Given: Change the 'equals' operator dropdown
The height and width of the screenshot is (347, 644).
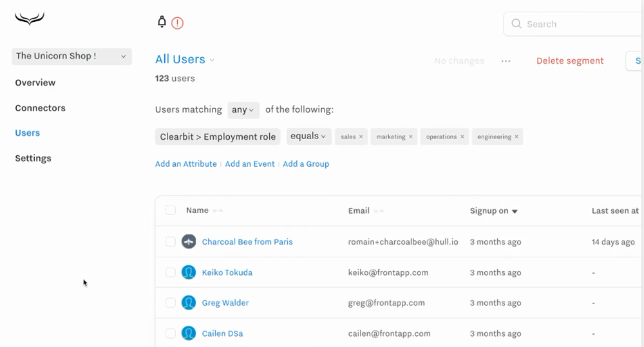Looking at the screenshot, I should coord(308,136).
